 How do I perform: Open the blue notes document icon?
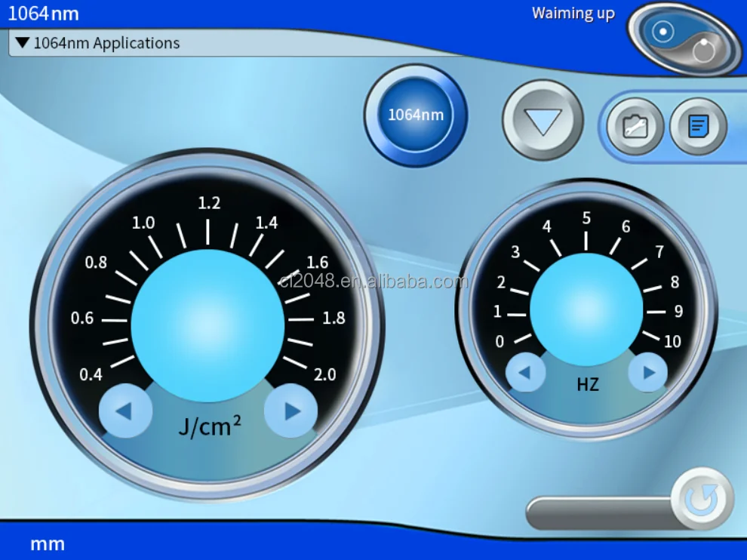(699, 126)
